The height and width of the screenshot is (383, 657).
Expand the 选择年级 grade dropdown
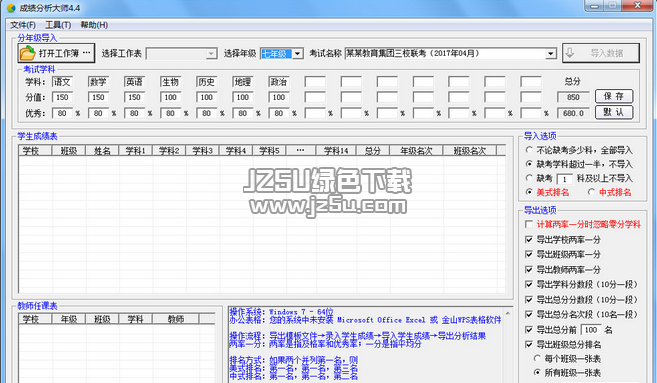tap(297, 54)
